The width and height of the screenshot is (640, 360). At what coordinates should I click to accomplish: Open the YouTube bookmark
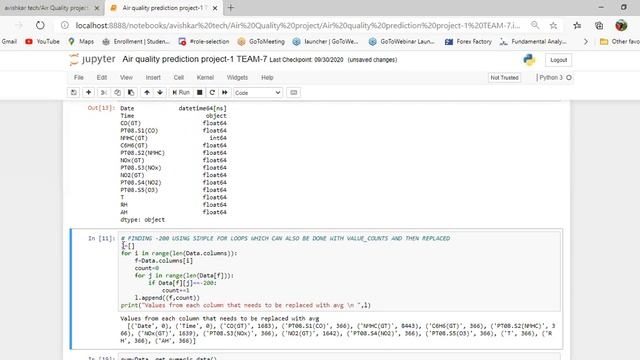tap(42, 42)
